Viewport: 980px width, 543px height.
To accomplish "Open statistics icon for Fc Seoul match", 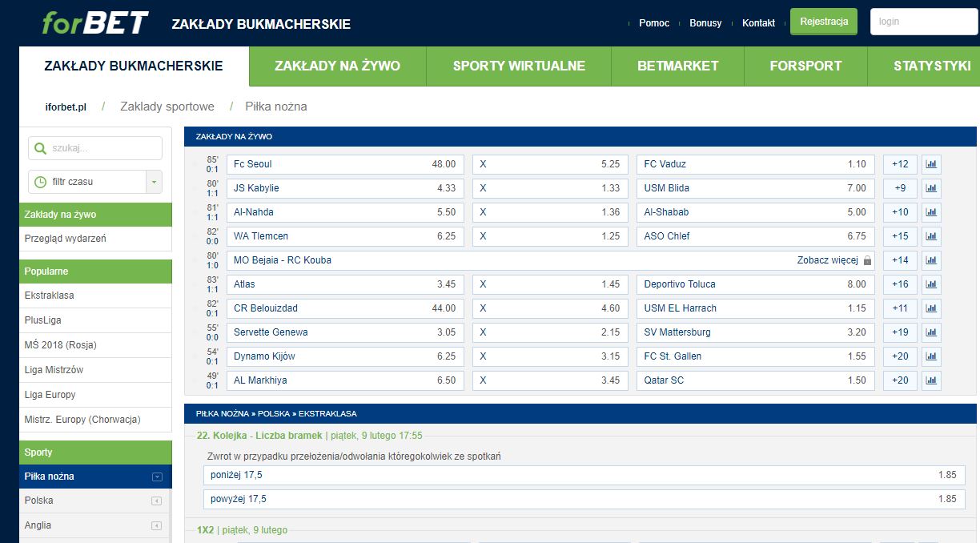I will 931,164.
